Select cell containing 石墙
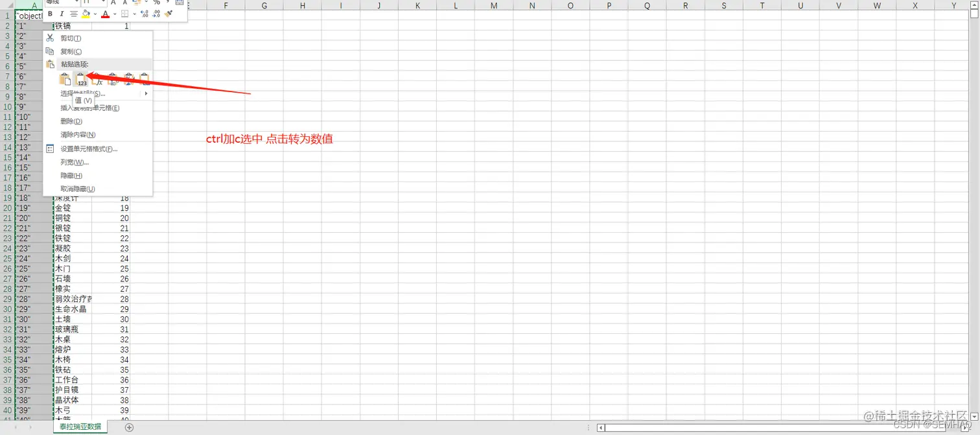 (x=73, y=279)
